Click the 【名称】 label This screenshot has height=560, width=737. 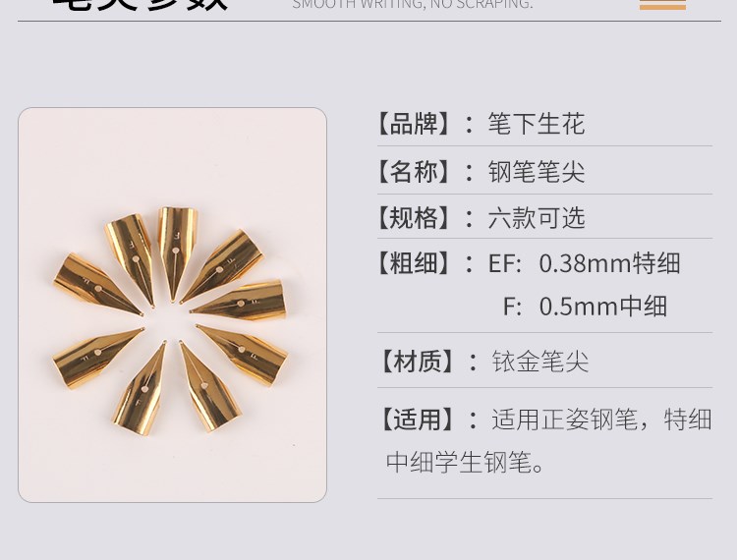pos(415,171)
